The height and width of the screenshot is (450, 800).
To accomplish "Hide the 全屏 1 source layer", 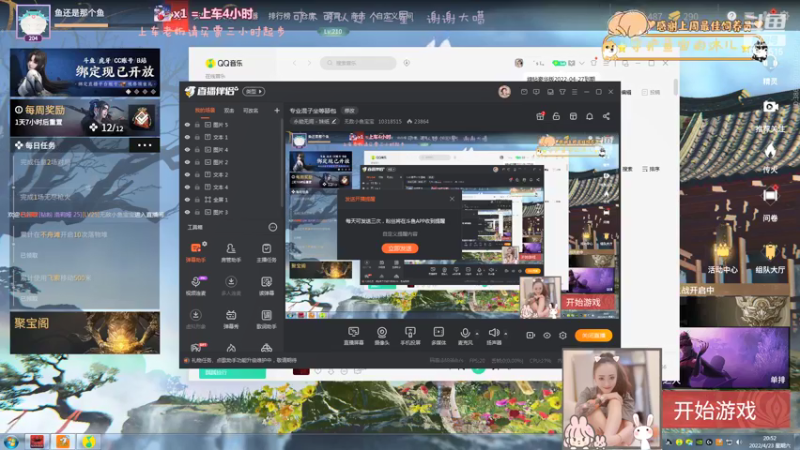I will click(x=187, y=199).
